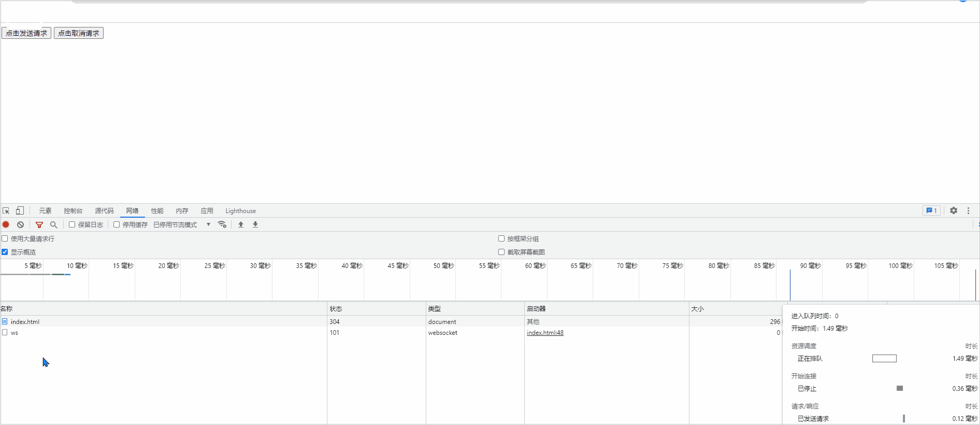Open throttling mode dropdown 已停用节流模式
Viewport: 980px width, 425px height.
pos(182,224)
